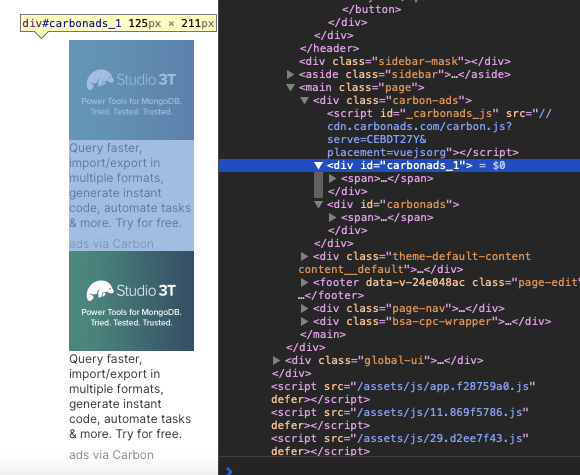The width and height of the screenshot is (580, 475).
Task: Open the cdn.carbonads.com carbon.js script link
Action: [439, 133]
